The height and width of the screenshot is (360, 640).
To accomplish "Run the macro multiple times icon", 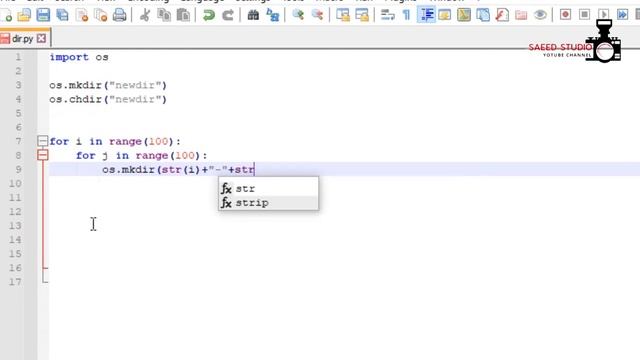I will coord(622,15).
